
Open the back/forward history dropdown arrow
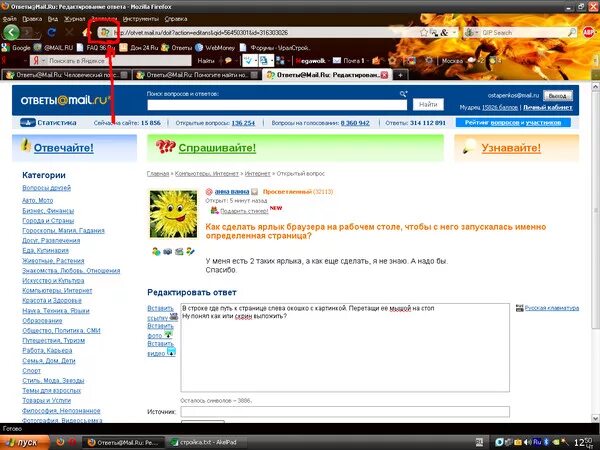37,34
